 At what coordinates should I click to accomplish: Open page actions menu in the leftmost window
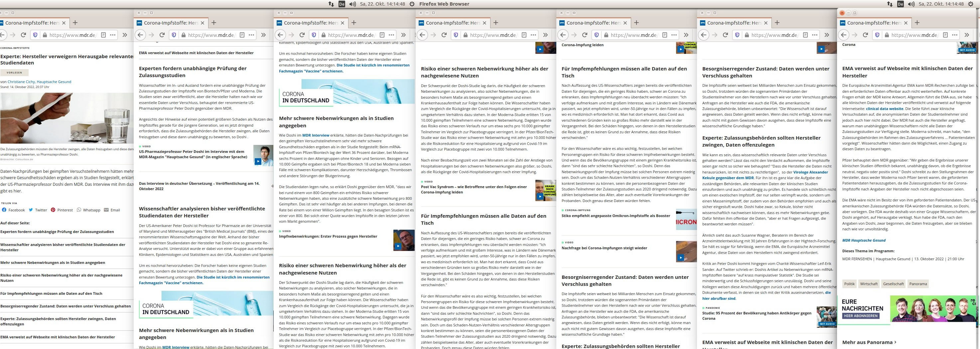click(x=113, y=35)
